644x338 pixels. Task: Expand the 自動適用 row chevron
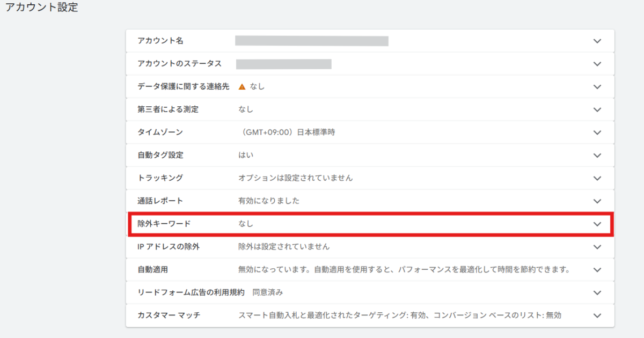(x=597, y=270)
